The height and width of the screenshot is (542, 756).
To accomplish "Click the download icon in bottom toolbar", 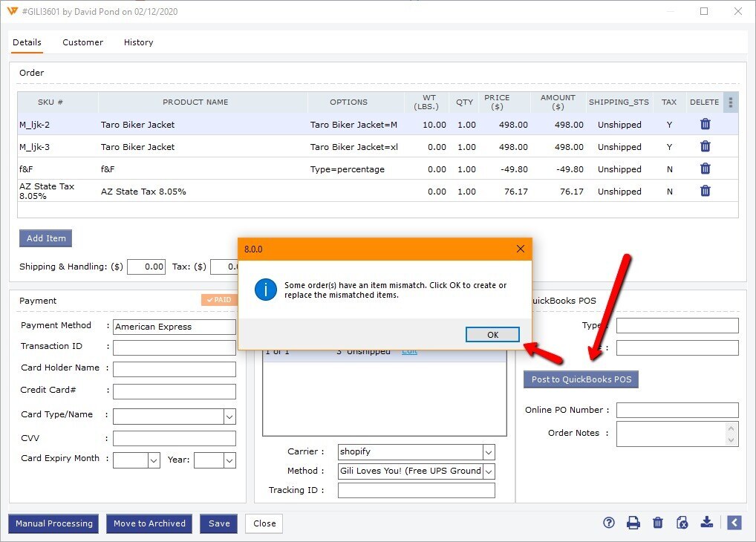I will pyautogui.click(x=707, y=523).
